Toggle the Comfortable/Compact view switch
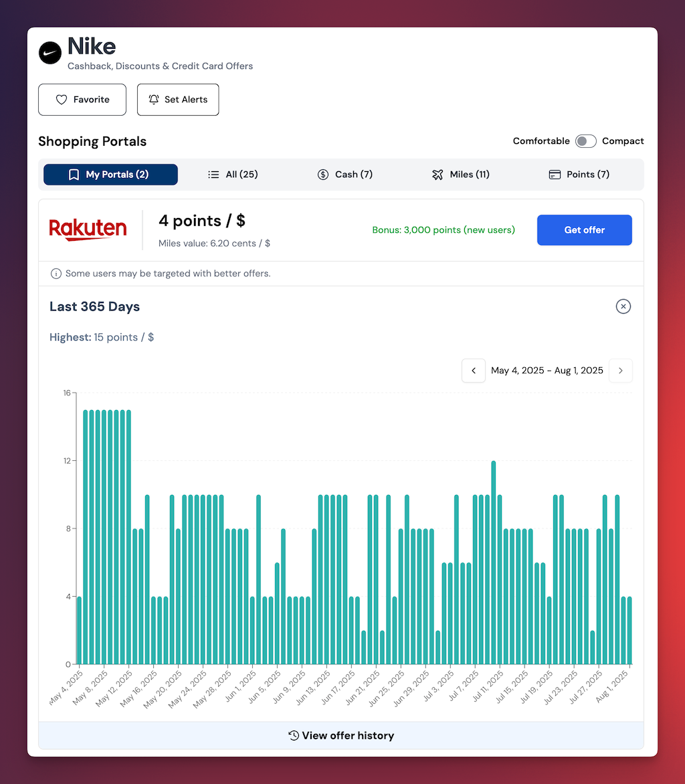The width and height of the screenshot is (685, 784). click(x=585, y=141)
